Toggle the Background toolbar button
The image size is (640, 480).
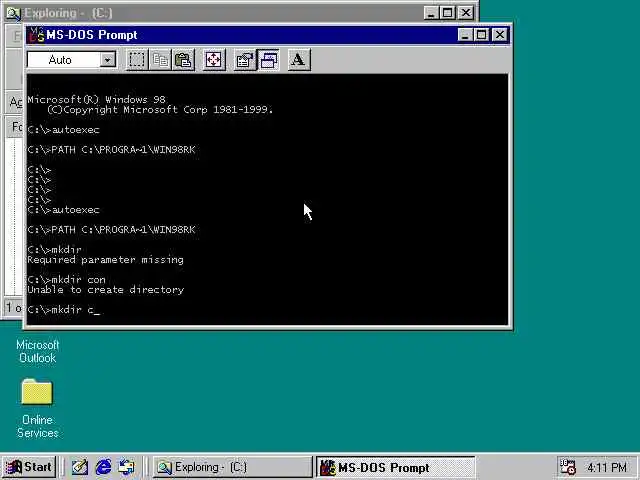click(x=269, y=60)
